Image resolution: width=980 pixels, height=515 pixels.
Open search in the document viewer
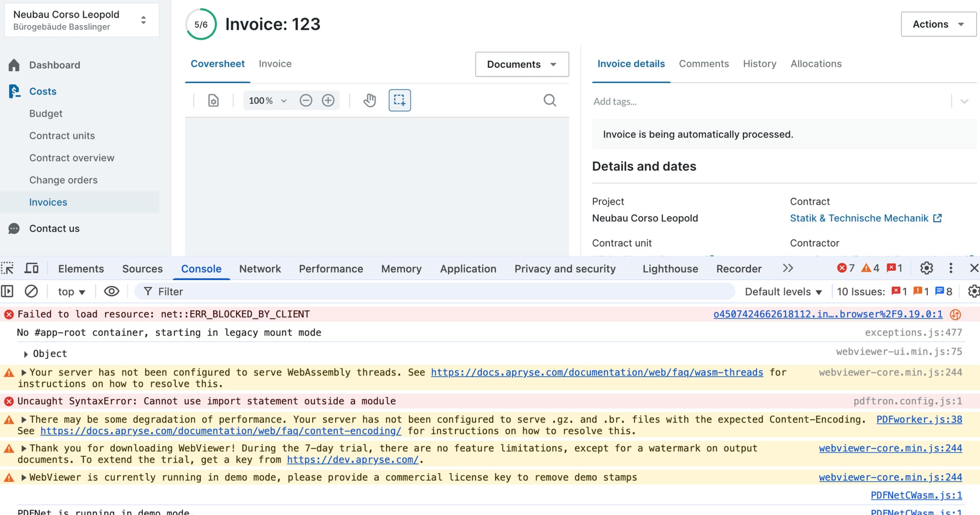click(x=550, y=101)
